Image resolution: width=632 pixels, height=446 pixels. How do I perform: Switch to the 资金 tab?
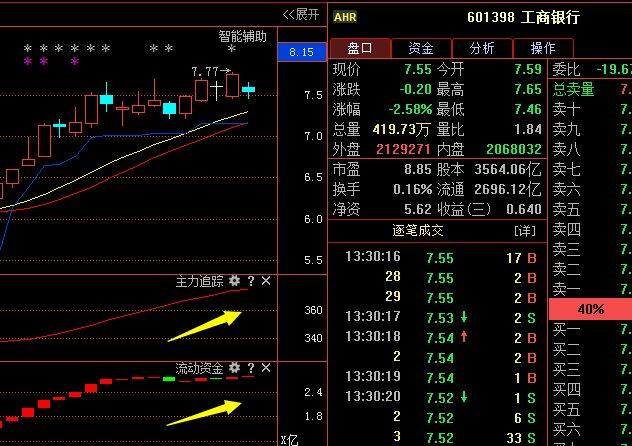click(421, 48)
